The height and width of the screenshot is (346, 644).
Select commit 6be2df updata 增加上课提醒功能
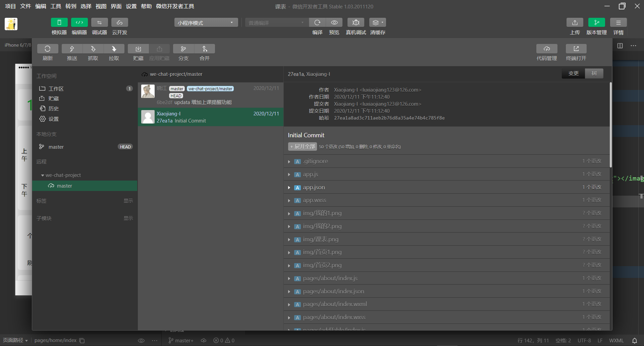(211, 95)
